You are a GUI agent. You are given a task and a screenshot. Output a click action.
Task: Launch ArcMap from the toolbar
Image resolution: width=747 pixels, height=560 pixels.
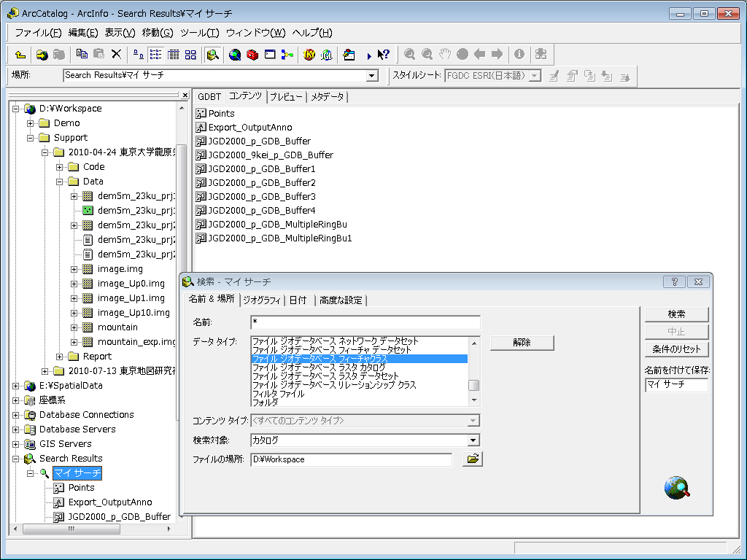tap(234, 55)
